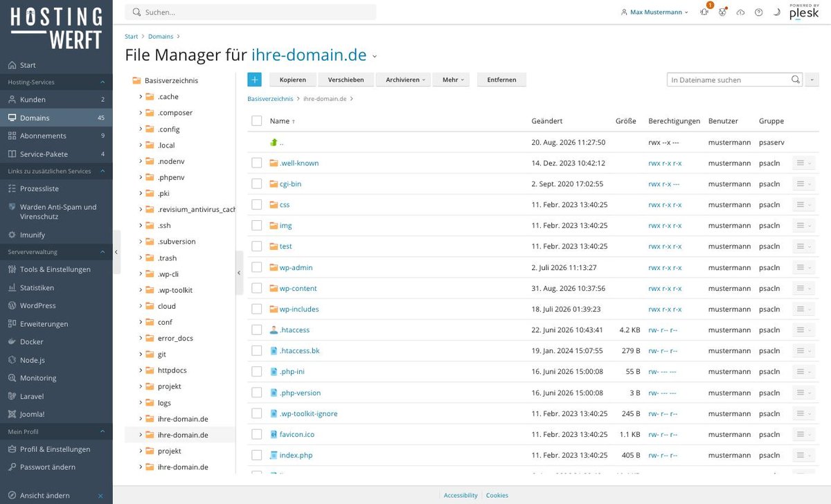Image resolution: width=831 pixels, height=504 pixels.
Task: Select checkbox for favicon.ico file
Action: (x=256, y=434)
